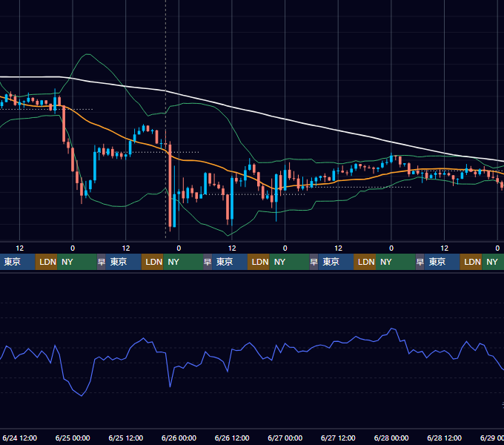Select the LDN session block on 6/28

(471, 262)
